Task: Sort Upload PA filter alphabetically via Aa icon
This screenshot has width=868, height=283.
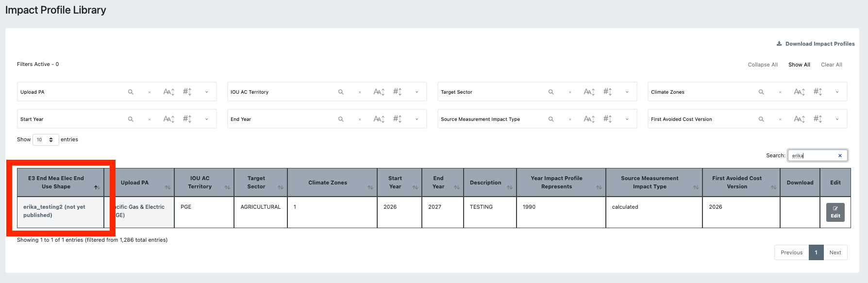Action: [x=169, y=92]
